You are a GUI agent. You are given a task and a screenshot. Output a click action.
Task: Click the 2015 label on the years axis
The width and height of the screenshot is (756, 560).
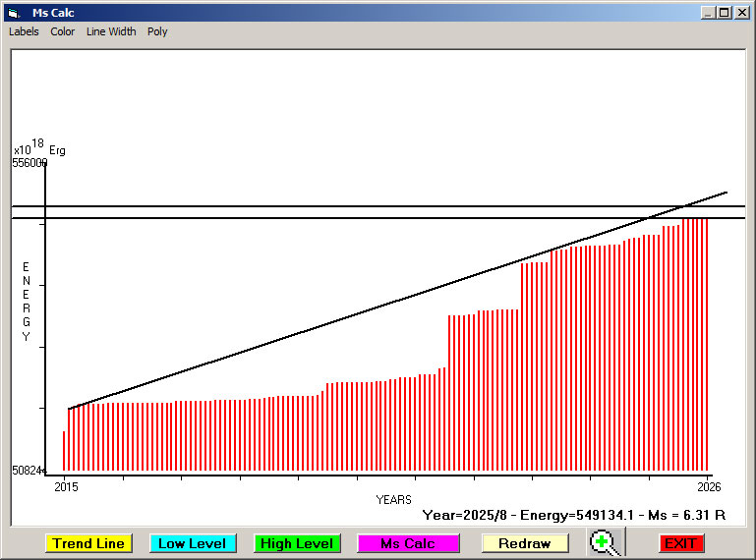(66, 486)
